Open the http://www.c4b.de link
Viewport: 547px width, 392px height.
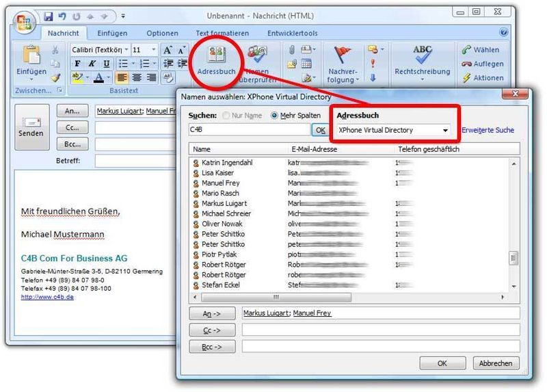pyautogui.click(x=47, y=297)
